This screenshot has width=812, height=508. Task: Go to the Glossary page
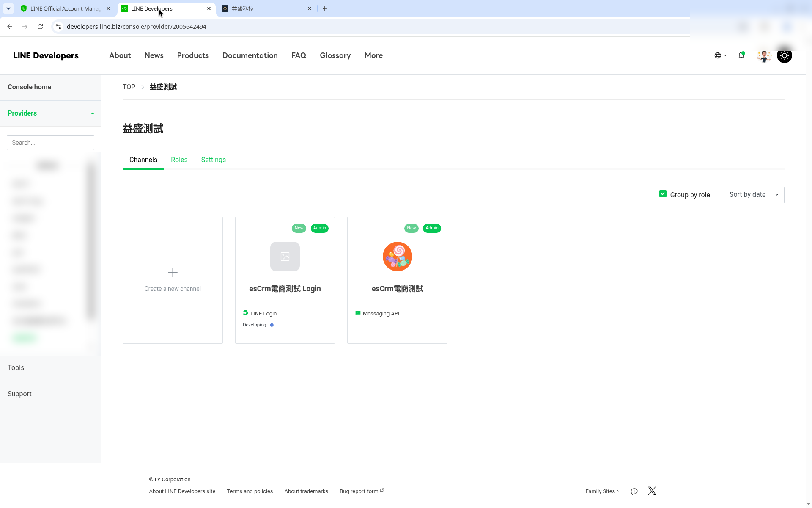(335, 55)
